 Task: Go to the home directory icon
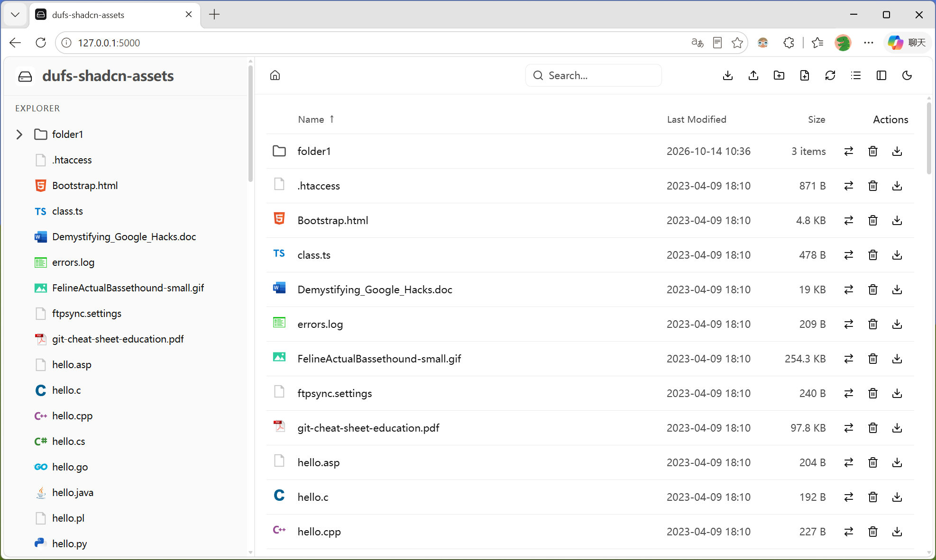[x=275, y=75]
